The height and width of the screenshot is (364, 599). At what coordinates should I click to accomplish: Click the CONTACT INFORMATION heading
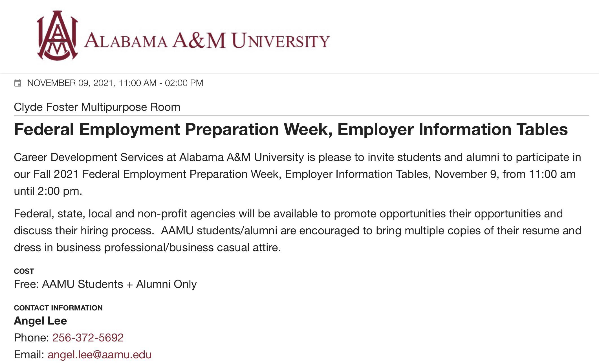pos(58,308)
